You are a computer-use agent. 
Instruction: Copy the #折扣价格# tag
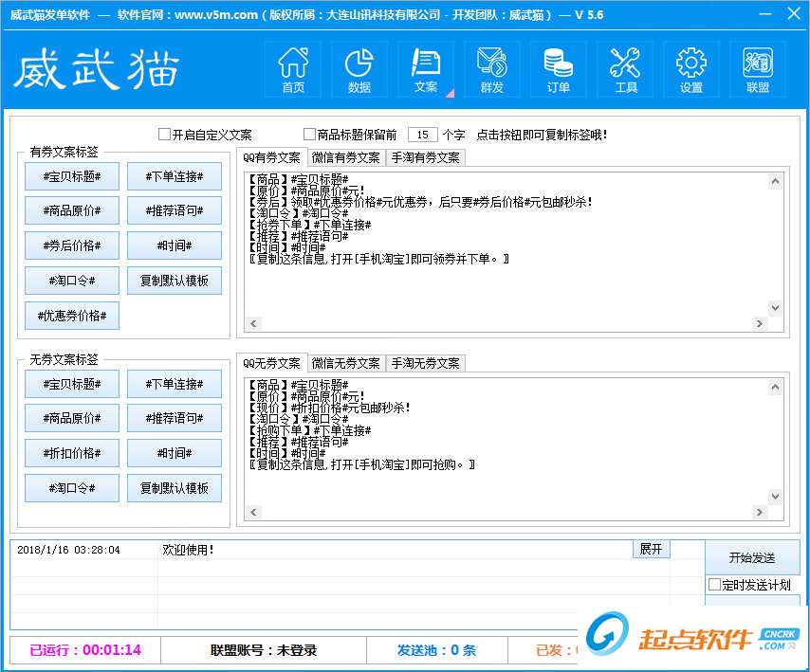click(x=72, y=453)
